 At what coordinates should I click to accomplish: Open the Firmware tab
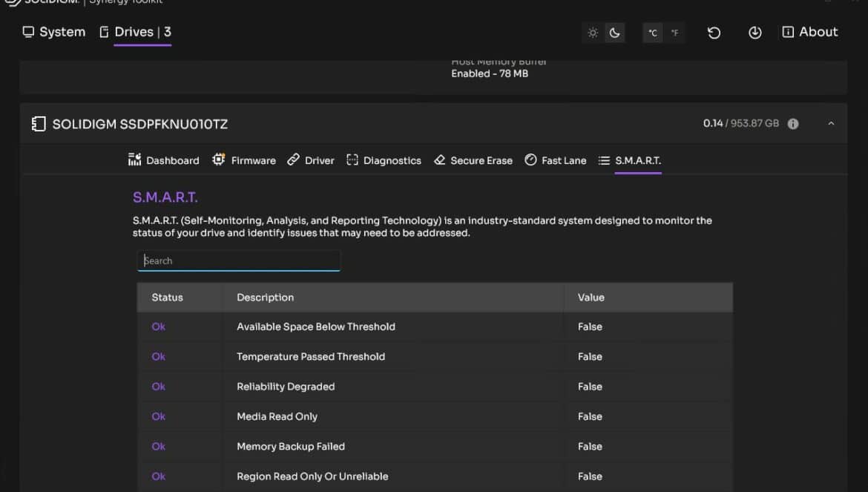coord(244,160)
